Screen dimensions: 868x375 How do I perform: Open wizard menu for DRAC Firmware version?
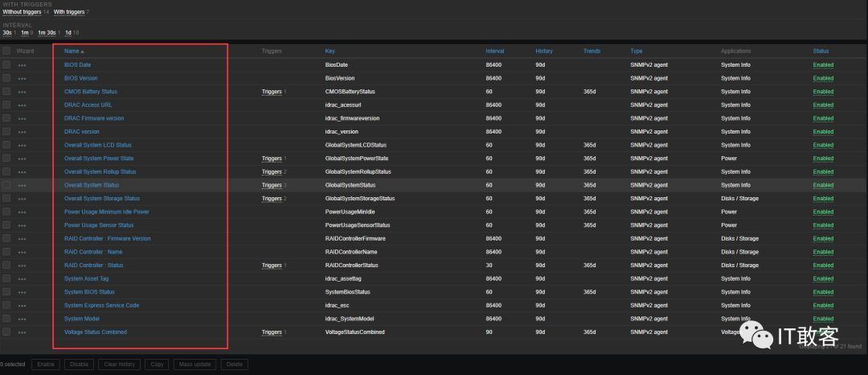(x=22, y=118)
